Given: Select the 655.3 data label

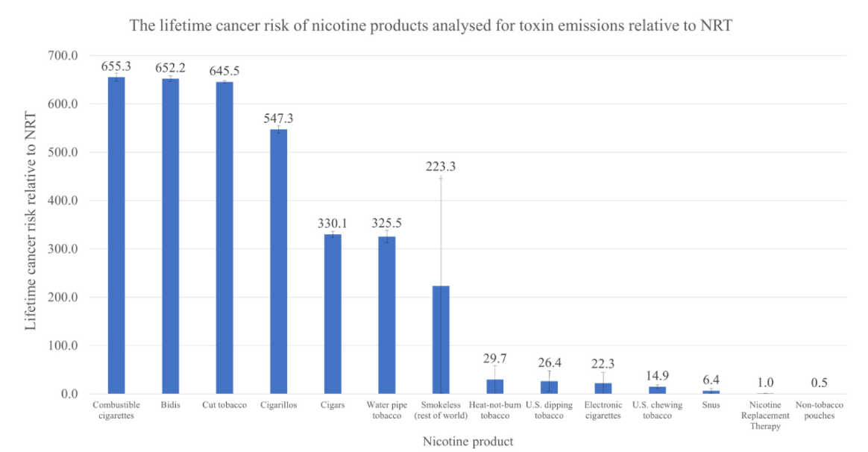Looking at the screenshot, I should point(116,66).
